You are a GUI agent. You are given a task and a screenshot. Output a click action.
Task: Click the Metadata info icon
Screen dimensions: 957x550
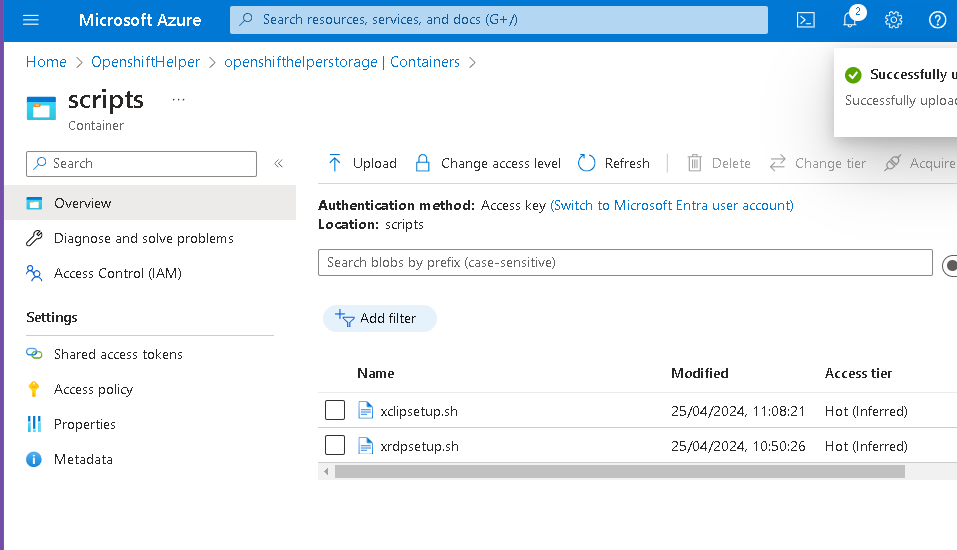pyautogui.click(x=34, y=459)
